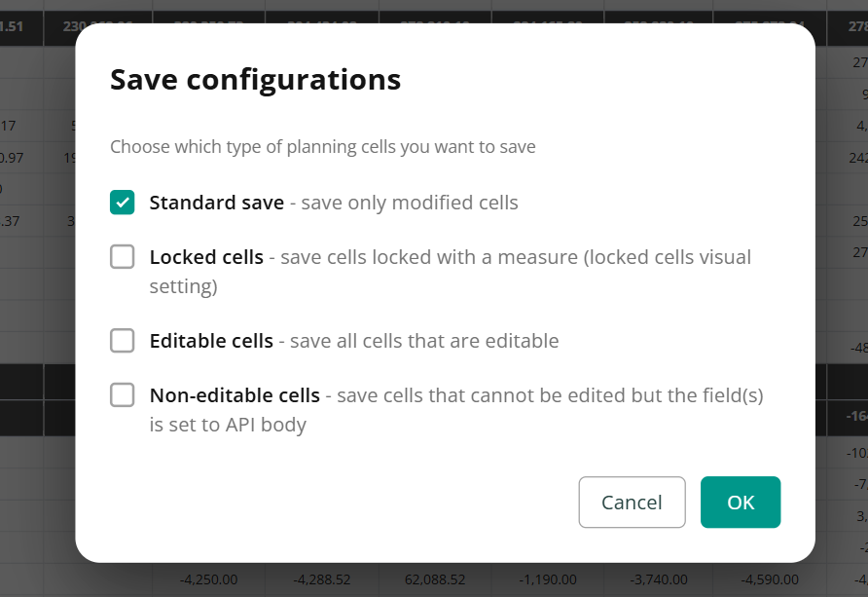Click the 'Non-editable cells' bold label text
868x597 pixels.
235,395
